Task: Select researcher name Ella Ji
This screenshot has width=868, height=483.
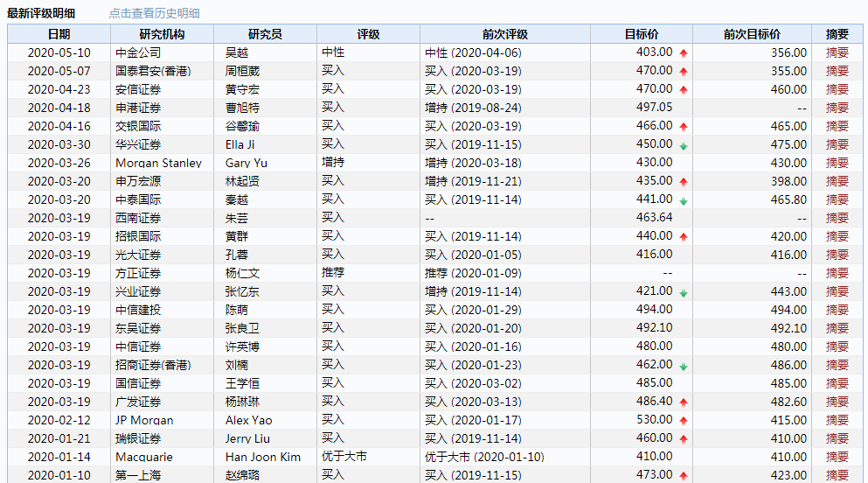Action: pos(240,144)
